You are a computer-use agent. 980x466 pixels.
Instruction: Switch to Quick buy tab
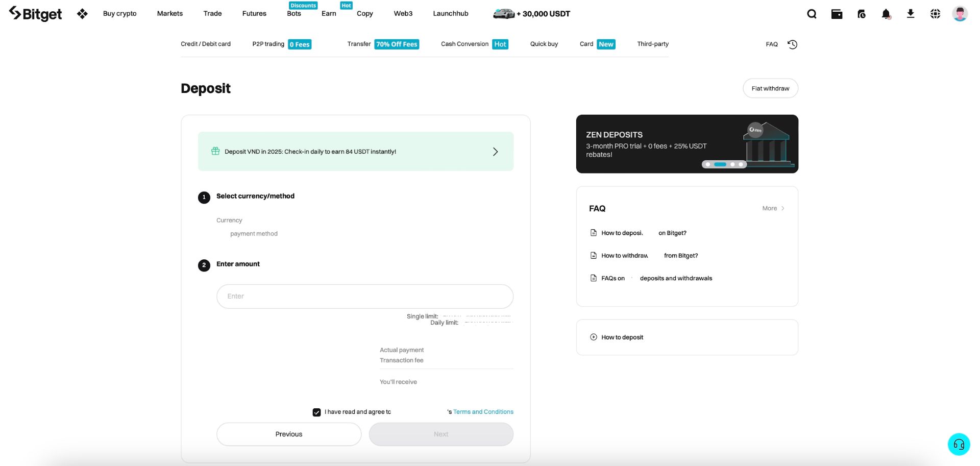click(544, 44)
